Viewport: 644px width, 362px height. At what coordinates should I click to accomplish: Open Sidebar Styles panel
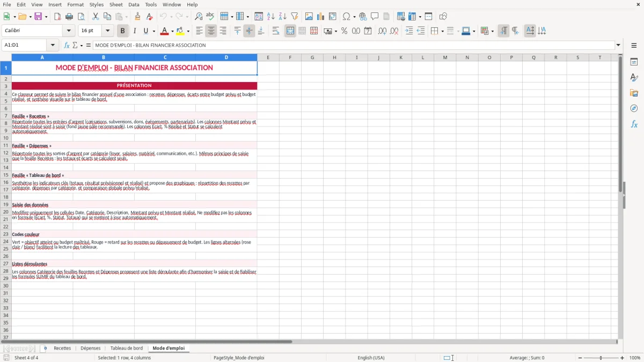[634, 78]
